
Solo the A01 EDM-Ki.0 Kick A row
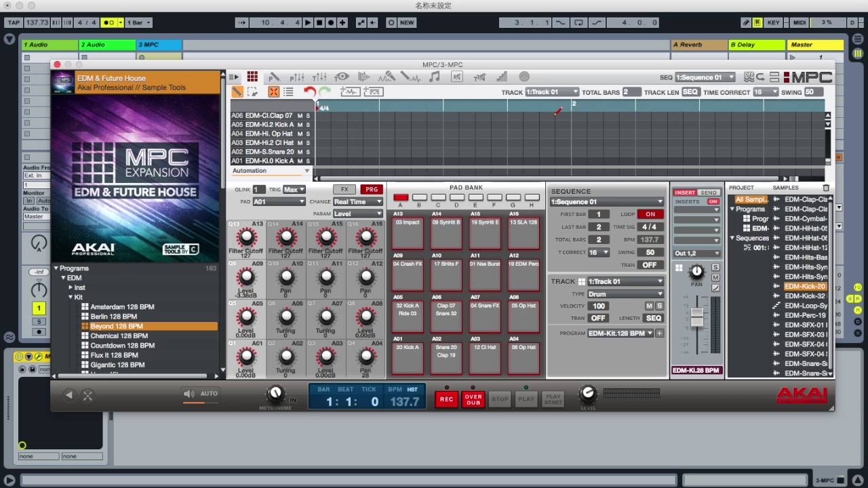pyautogui.click(x=308, y=161)
